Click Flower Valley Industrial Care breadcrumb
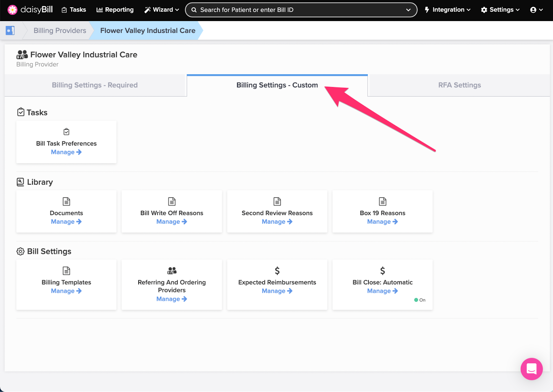Image resolution: width=553 pixels, height=392 pixels. point(148,30)
